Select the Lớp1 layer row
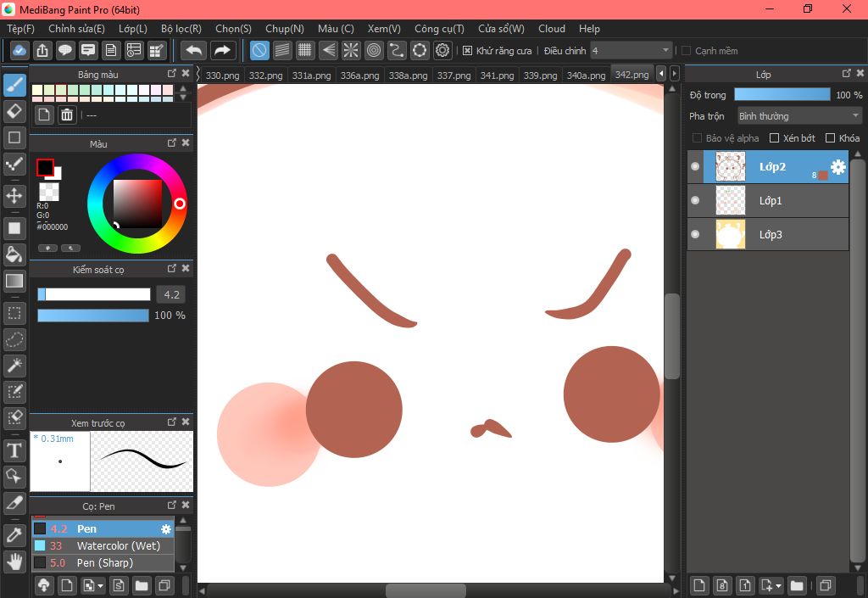The image size is (868, 598). (x=768, y=200)
